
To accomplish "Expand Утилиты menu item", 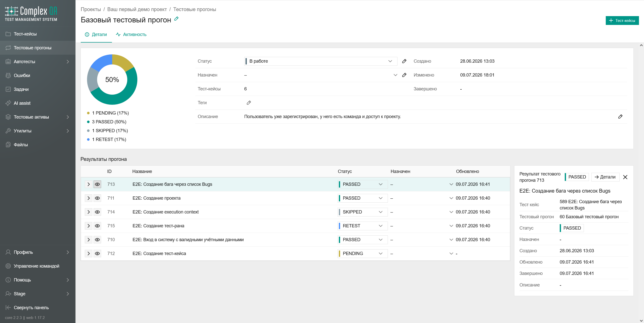I will 38,131.
